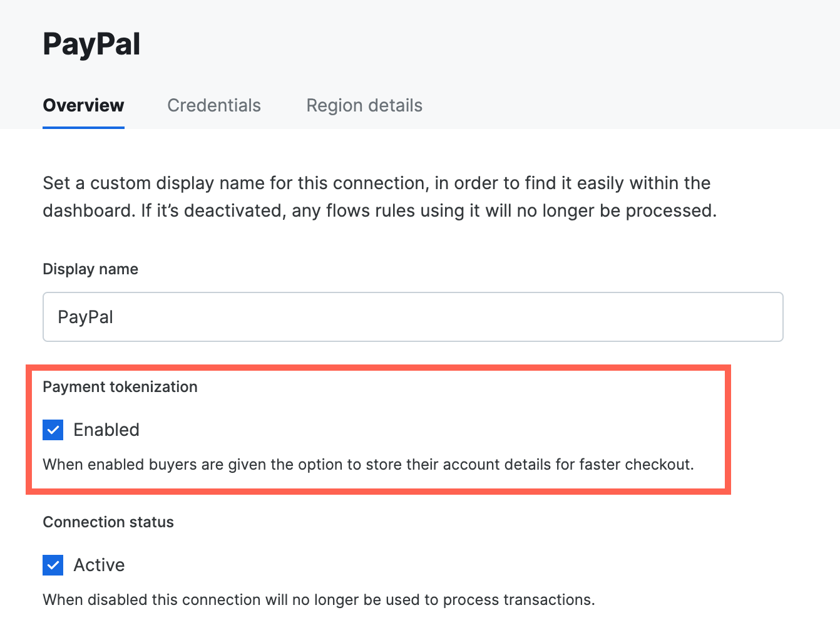Click the PayPal page title
This screenshot has width=840, height=635.
[x=91, y=43]
